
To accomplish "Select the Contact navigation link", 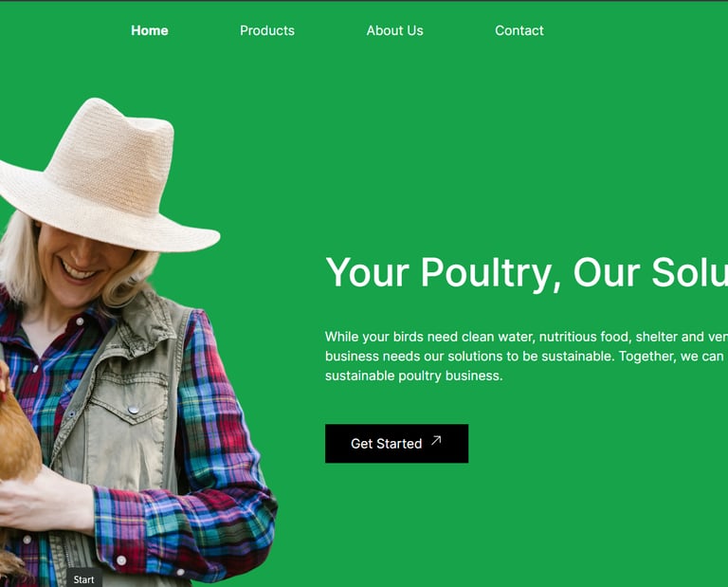I will tap(519, 30).
